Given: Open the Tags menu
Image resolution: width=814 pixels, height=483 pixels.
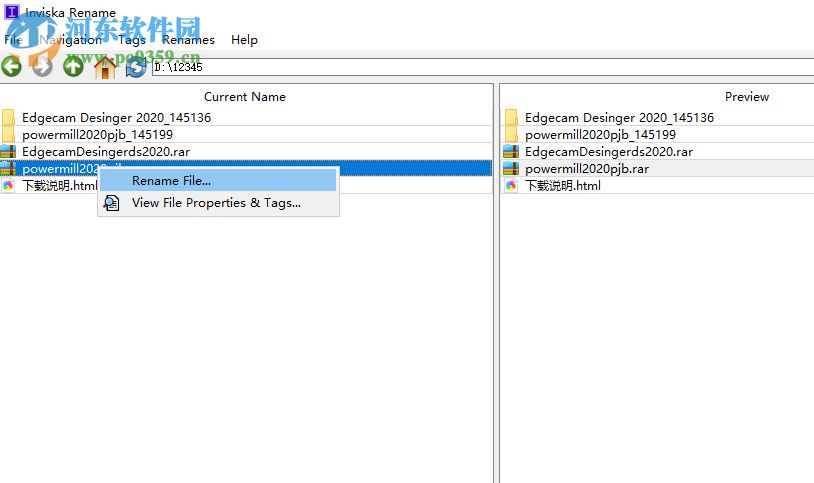Looking at the screenshot, I should pyautogui.click(x=131, y=40).
